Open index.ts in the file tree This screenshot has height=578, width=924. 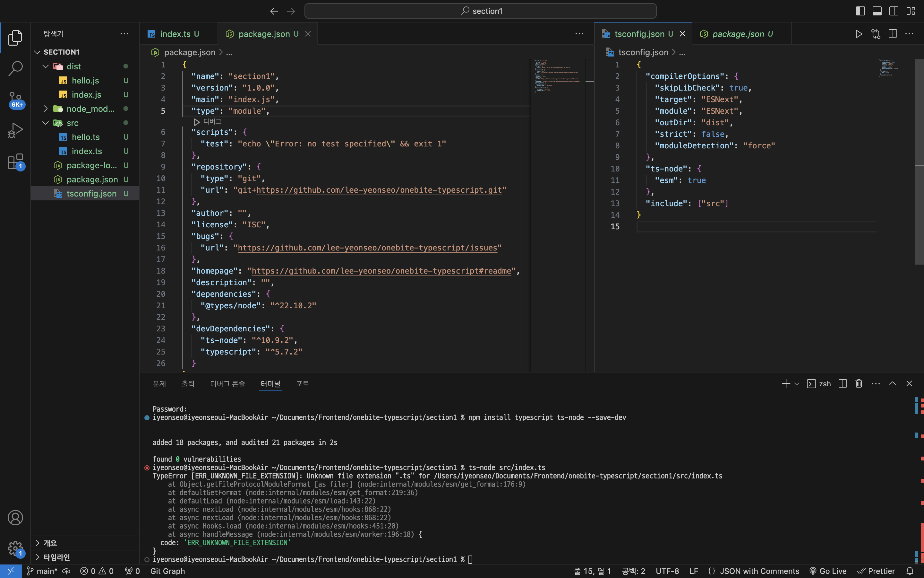[85, 151]
